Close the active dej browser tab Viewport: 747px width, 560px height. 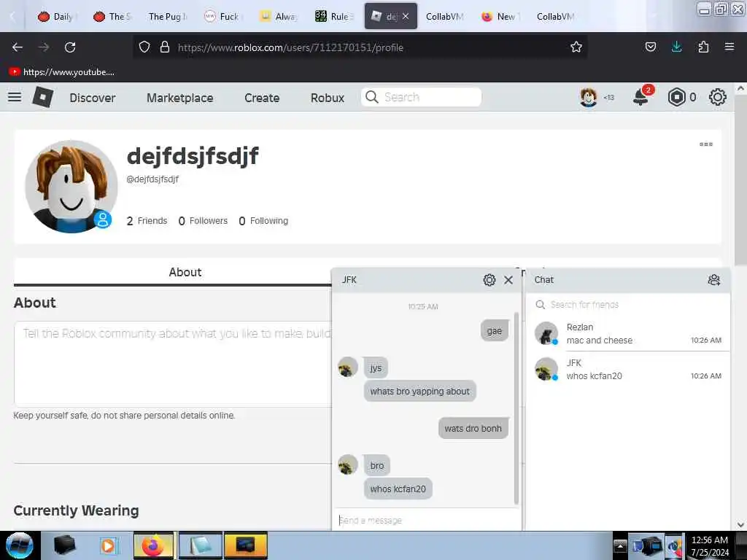point(406,16)
